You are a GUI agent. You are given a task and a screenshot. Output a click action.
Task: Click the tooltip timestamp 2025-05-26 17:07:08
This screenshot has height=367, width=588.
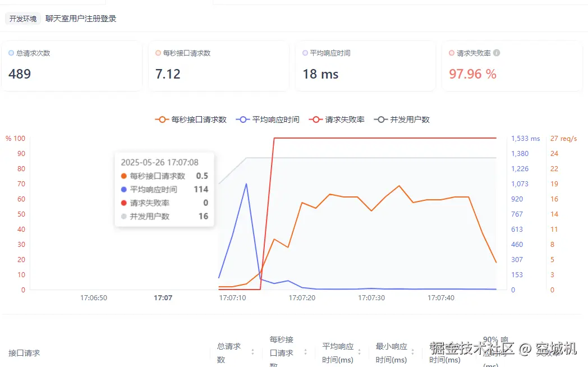click(x=159, y=162)
